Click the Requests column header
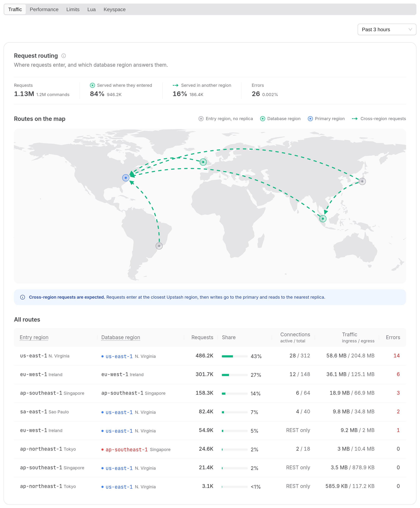 click(202, 337)
